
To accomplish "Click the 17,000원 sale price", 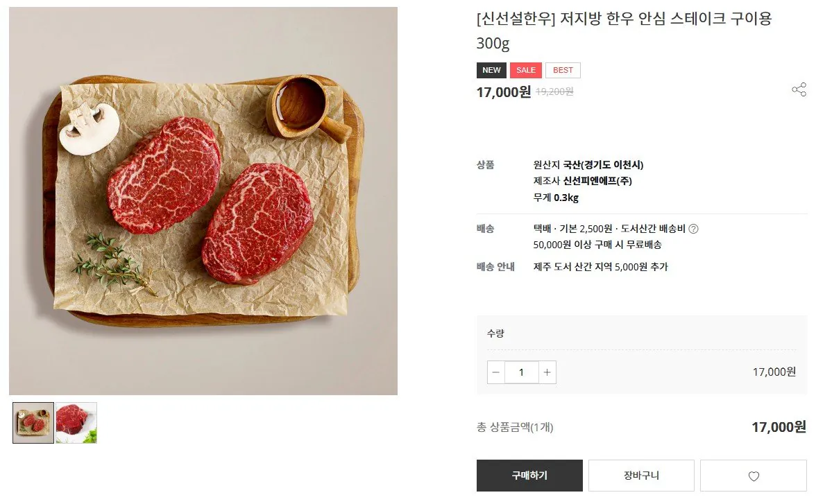I will (x=504, y=92).
